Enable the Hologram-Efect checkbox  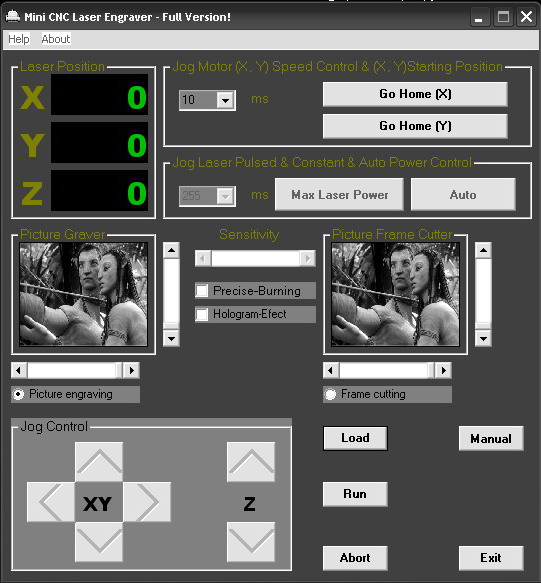click(202, 314)
